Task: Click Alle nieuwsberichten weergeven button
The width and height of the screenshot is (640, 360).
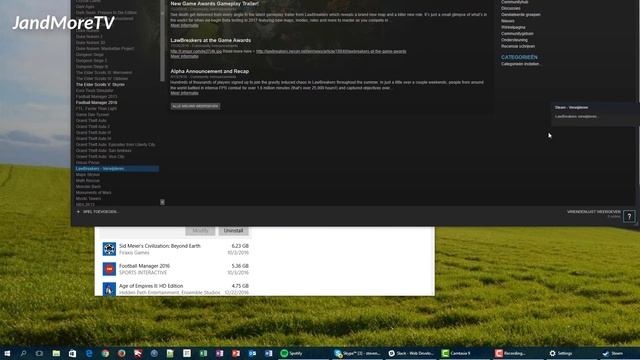Action: [195, 106]
